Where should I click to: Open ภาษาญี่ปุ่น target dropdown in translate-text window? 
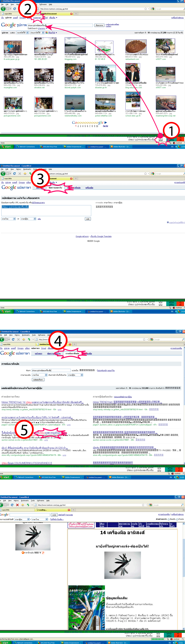pos(28,219)
